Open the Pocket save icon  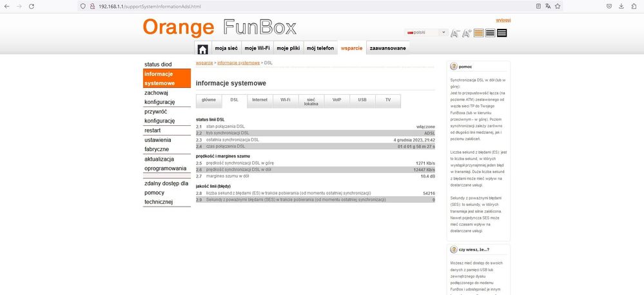(609, 6)
